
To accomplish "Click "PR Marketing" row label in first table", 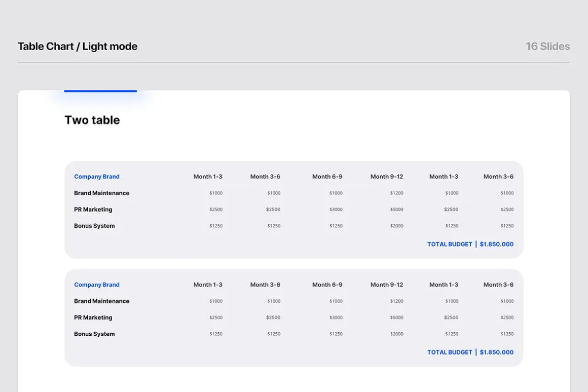I will click(93, 210).
